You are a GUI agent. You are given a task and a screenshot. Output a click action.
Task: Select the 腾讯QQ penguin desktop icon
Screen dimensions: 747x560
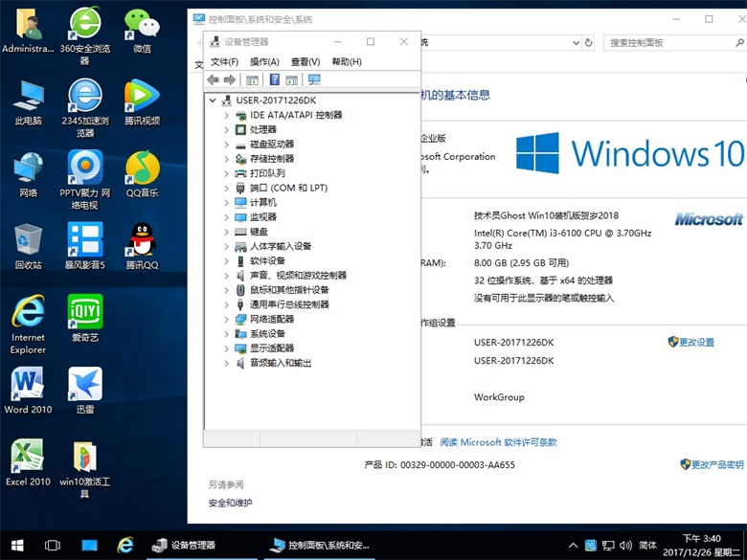[x=142, y=246]
